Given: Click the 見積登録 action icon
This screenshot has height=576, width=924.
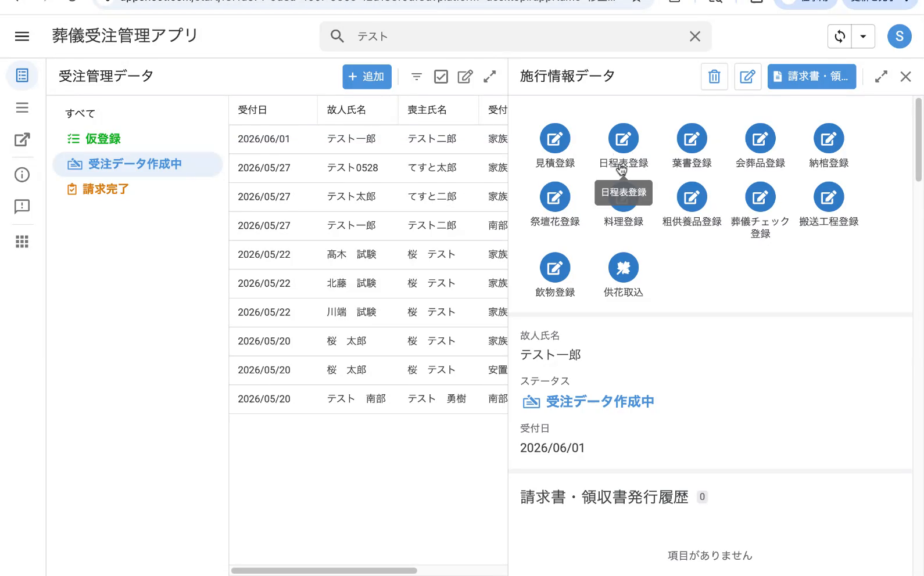Looking at the screenshot, I should coord(555,139).
